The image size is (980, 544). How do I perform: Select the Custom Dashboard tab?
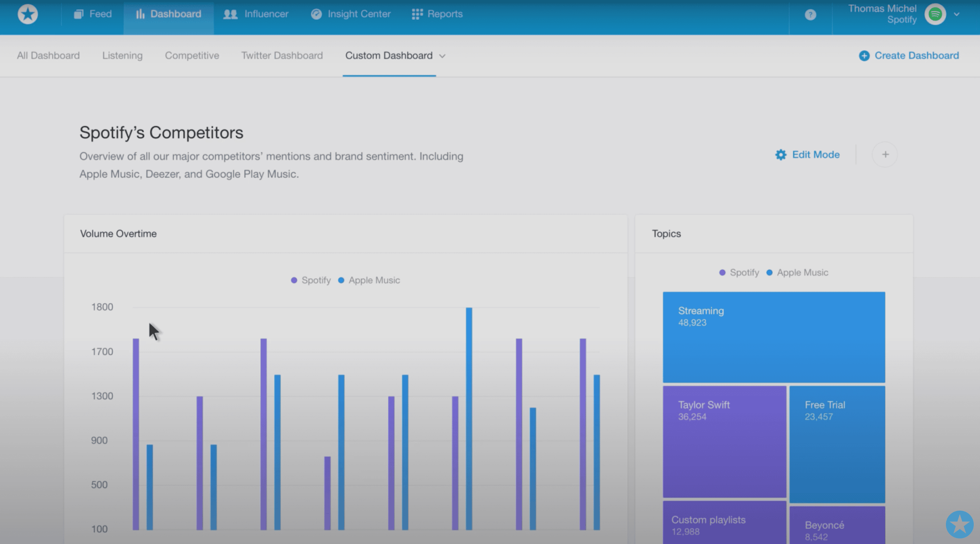coord(389,56)
